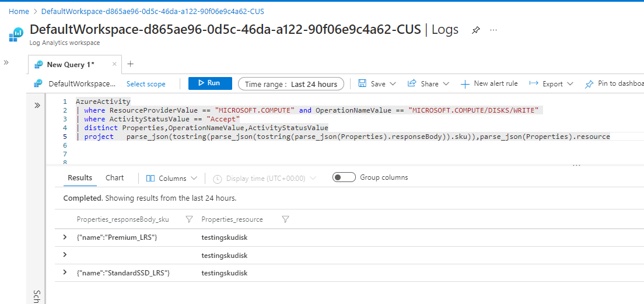The width and height of the screenshot is (644, 304).
Task: Click the editor resize ellipsis handle
Action: click(577, 165)
